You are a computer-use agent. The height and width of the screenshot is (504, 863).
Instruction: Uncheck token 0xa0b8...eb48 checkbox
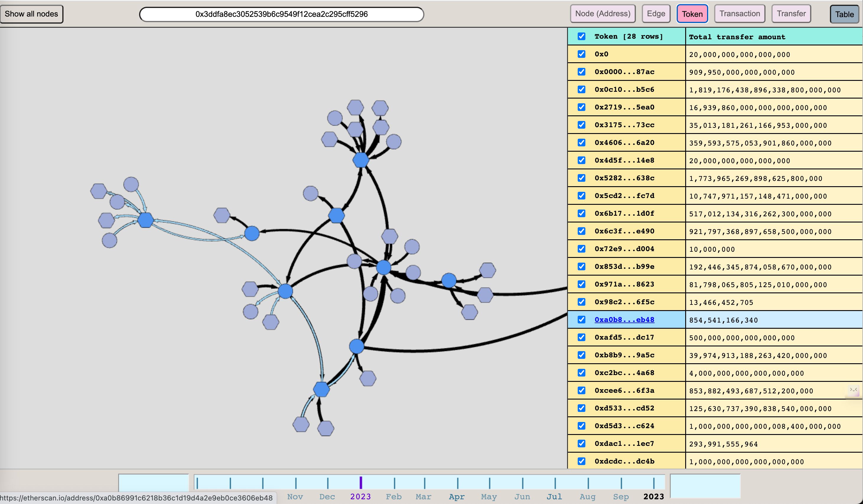582,320
